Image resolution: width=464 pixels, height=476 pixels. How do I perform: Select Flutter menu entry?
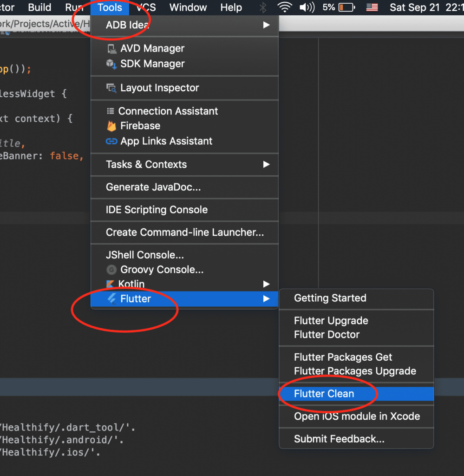(185, 299)
